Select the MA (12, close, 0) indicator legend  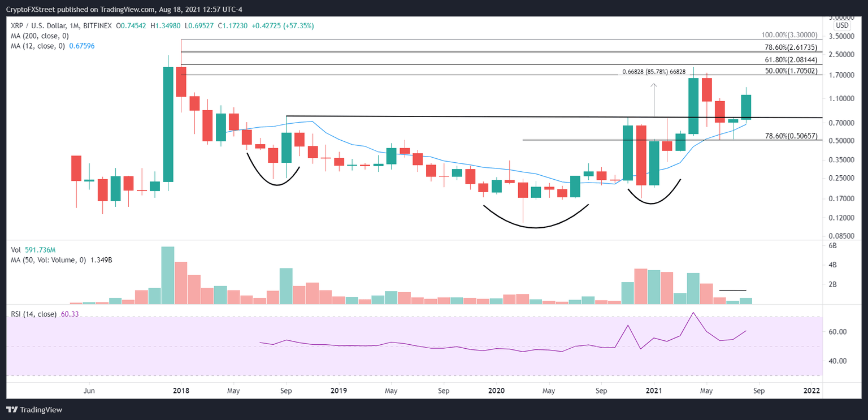pyautogui.click(x=38, y=45)
